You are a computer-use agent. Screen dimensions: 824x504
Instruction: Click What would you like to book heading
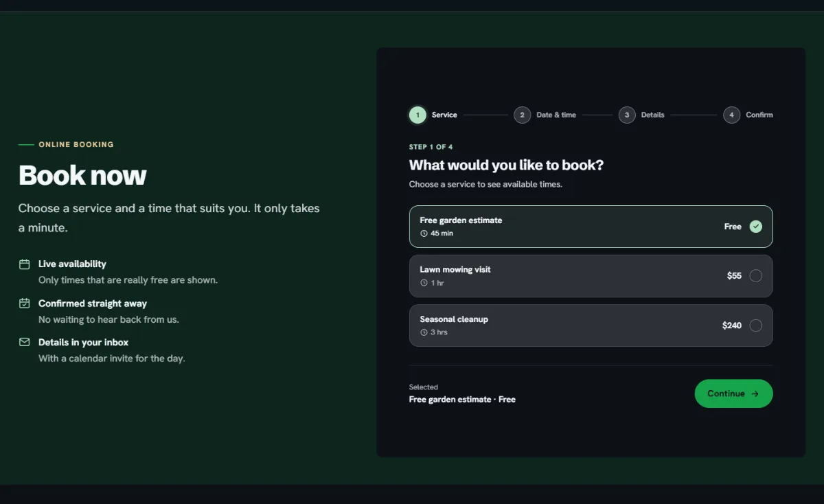coord(507,165)
